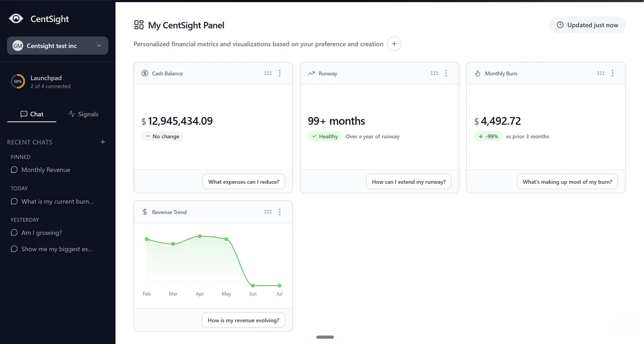The width and height of the screenshot is (644, 344).
Task: Ask How can I extend my runway?
Action: tap(409, 181)
